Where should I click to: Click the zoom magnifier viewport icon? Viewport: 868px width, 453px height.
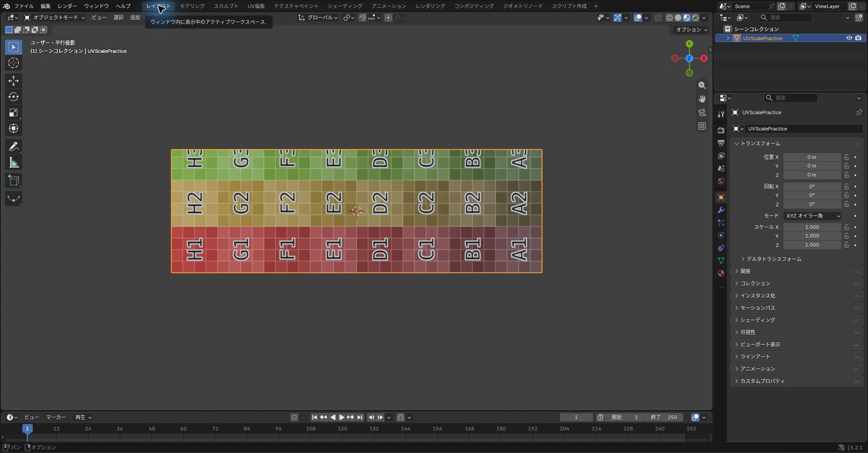[x=702, y=85]
